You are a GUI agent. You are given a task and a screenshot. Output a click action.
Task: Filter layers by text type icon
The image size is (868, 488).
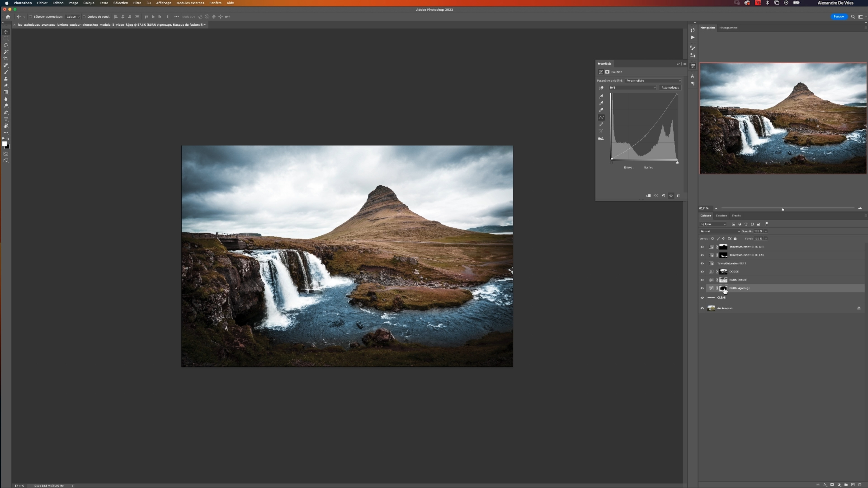746,224
